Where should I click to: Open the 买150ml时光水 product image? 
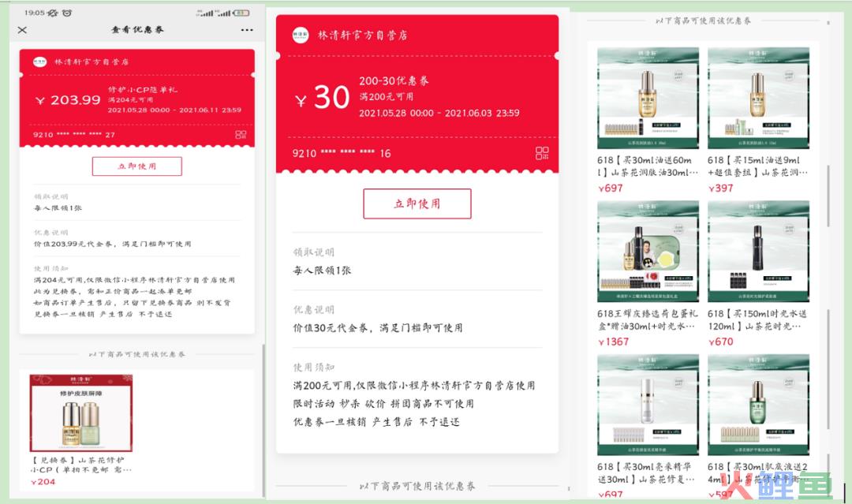(758, 252)
